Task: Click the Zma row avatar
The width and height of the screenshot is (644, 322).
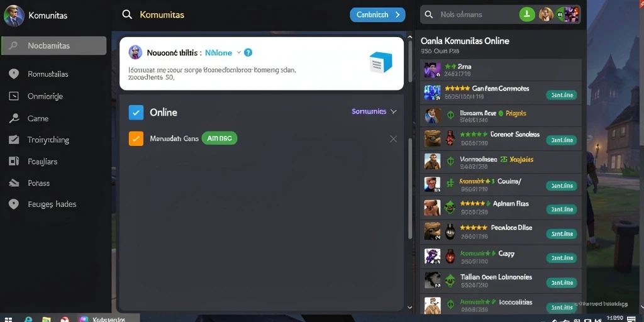Action: (x=432, y=70)
